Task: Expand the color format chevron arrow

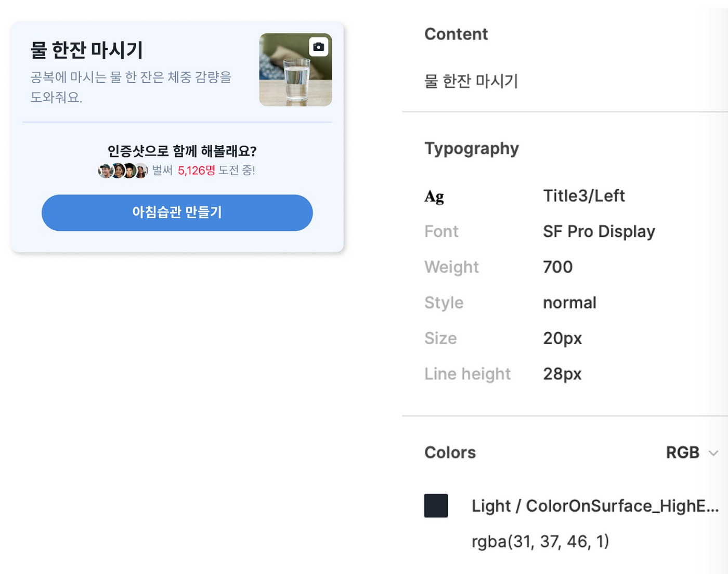Action: 713,453
